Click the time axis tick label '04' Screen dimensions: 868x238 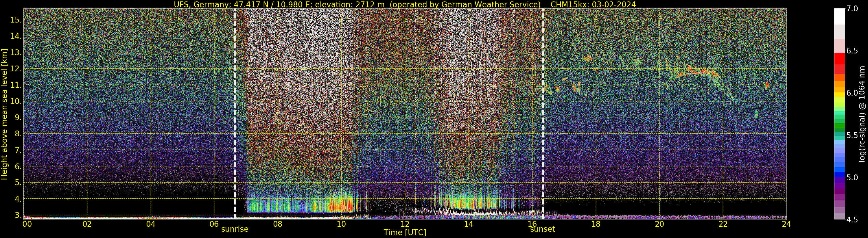tap(151, 224)
